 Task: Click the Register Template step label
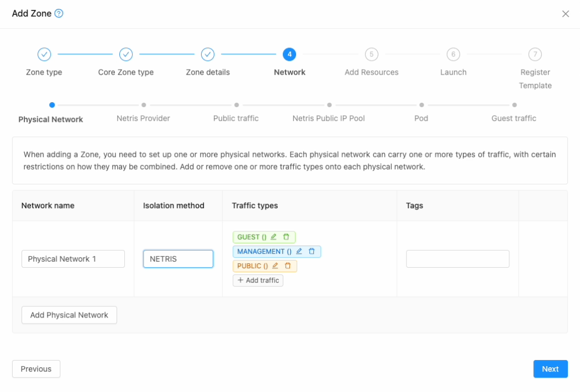tap(535, 79)
